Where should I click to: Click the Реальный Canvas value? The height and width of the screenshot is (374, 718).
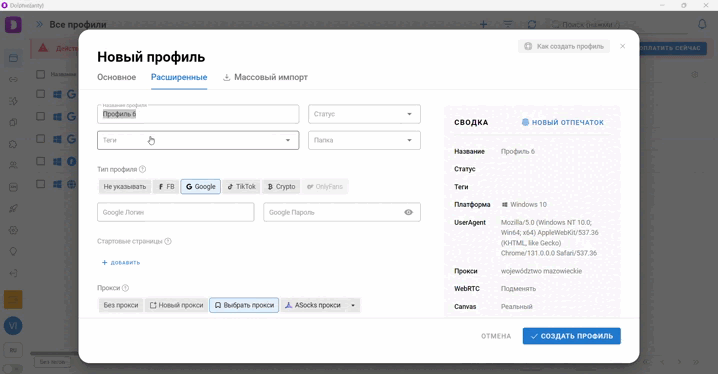pos(517,307)
